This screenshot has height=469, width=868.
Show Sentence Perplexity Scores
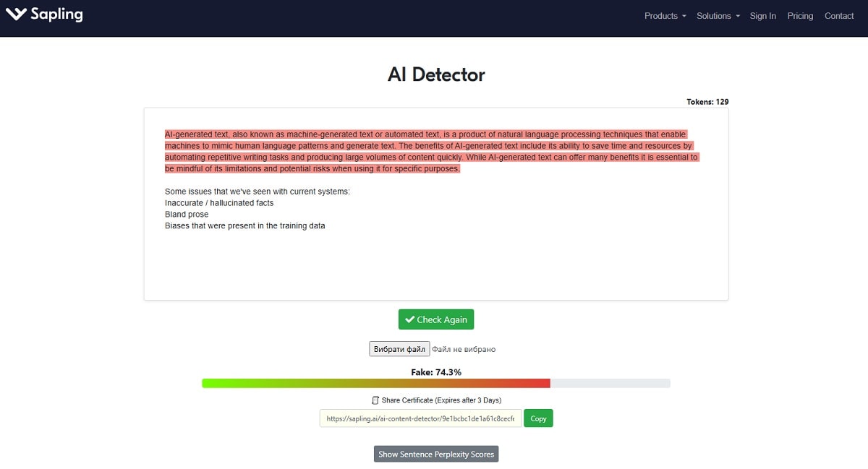(435, 454)
